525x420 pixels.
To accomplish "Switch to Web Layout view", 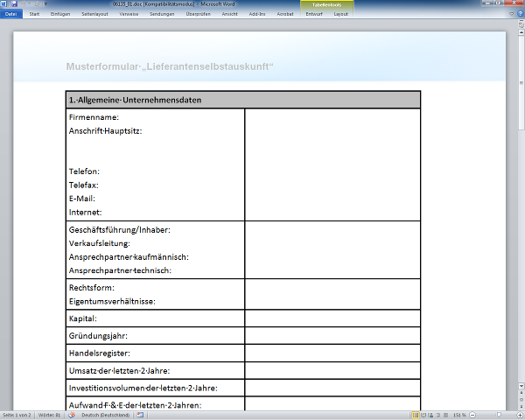I will (431, 415).
